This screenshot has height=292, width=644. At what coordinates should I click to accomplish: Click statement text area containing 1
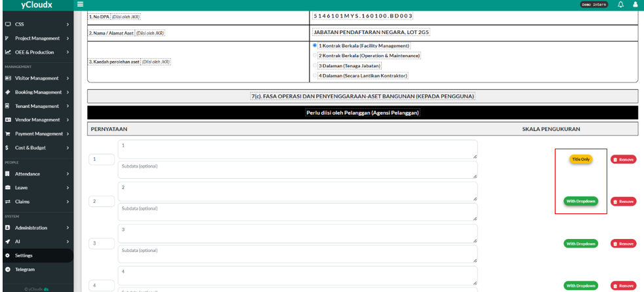[x=298, y=150]
